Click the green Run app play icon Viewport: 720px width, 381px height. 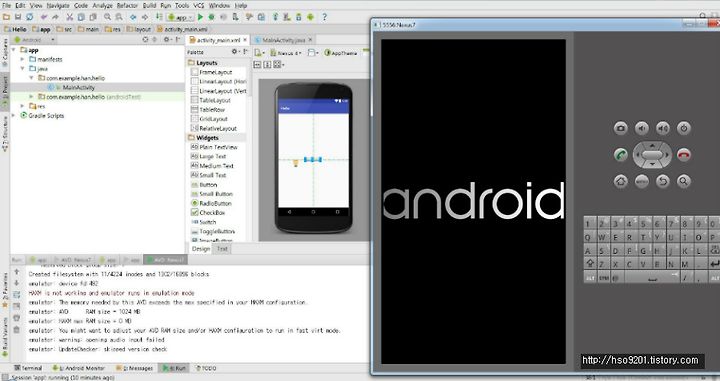[x=200, y=17]
